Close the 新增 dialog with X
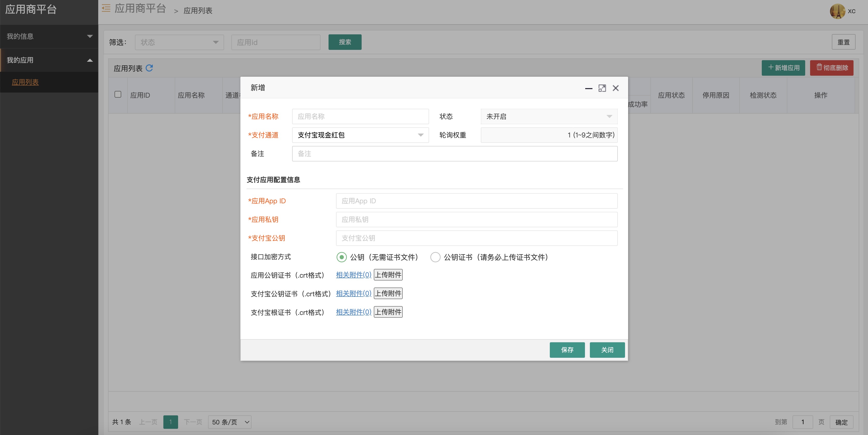The width and height of the screenshot is (868, 435). [615, 88]
